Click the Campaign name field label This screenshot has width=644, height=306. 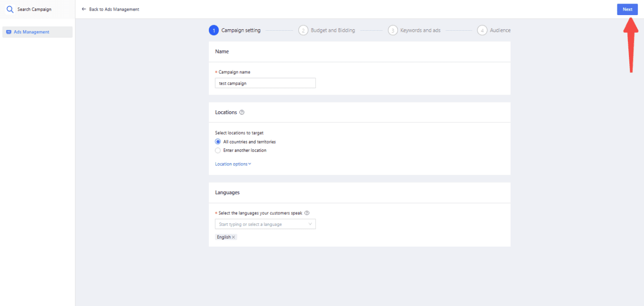pyautogui.click(x=234, y=72)
